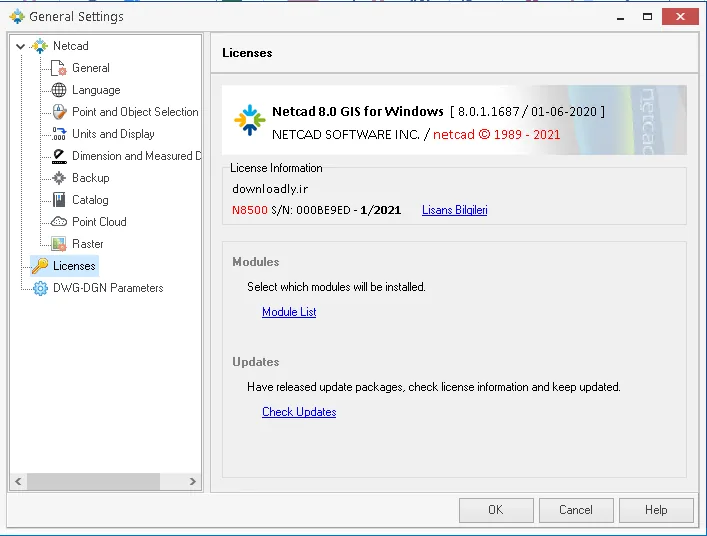Click the Licenses key icon

(x=40, y=266)
